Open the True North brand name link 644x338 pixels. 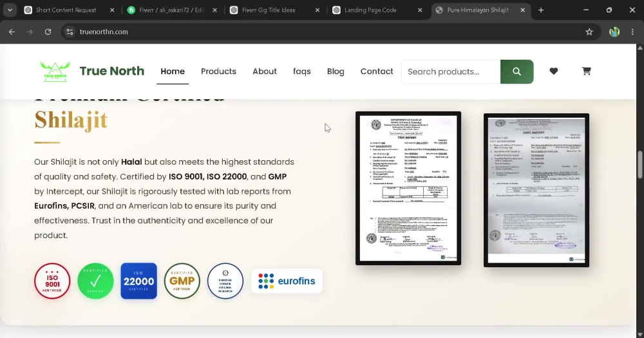pos(111,71)
